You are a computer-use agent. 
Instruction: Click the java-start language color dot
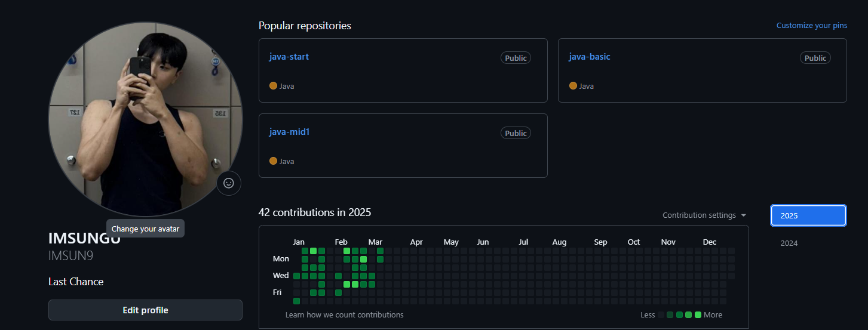click(273, 86)
